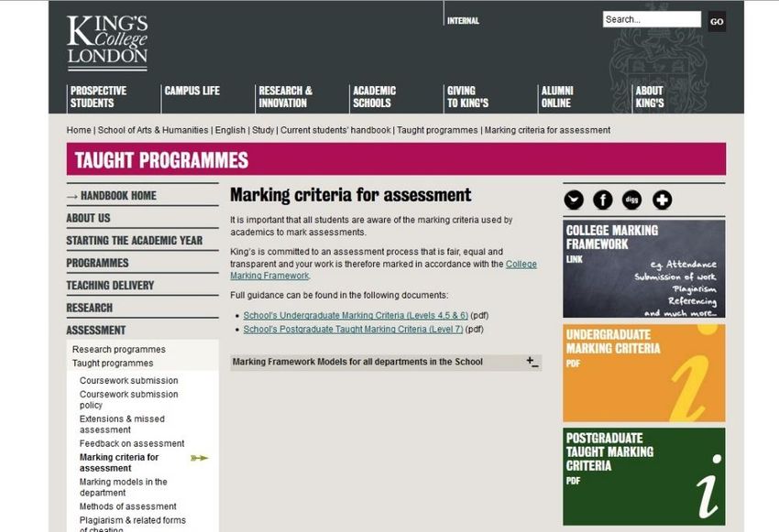This screenshot has width=779, height=532.
Task: Open School's Postgraduate Taught Marking Criteria link
Action: (x=353, y=330)
